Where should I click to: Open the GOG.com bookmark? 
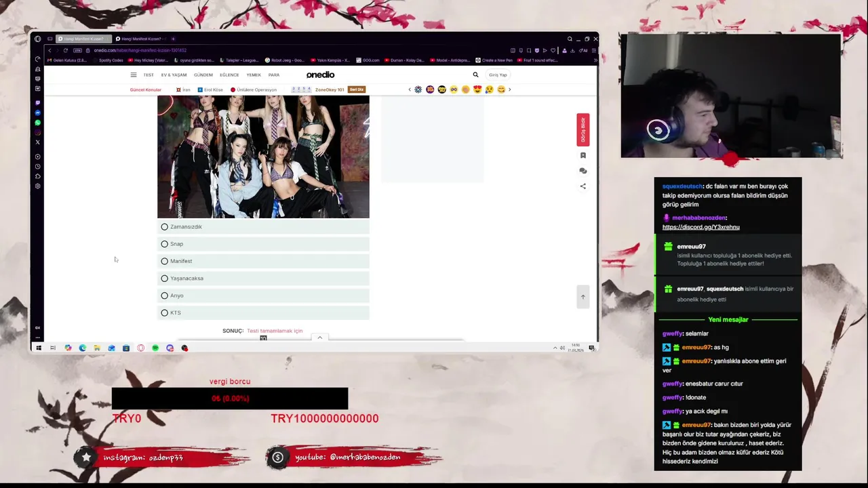[x=368, y=60]
